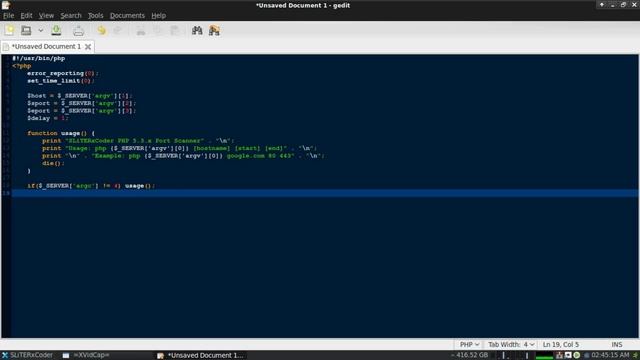Click the die(); statement
640x360 pixels.
coord(53,163)
